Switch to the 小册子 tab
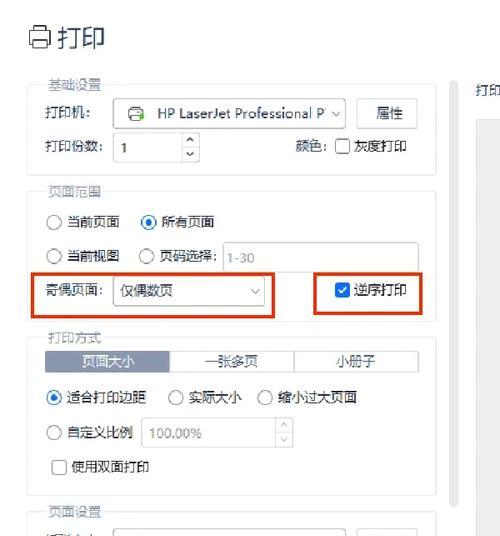 (x=356, y=361)
